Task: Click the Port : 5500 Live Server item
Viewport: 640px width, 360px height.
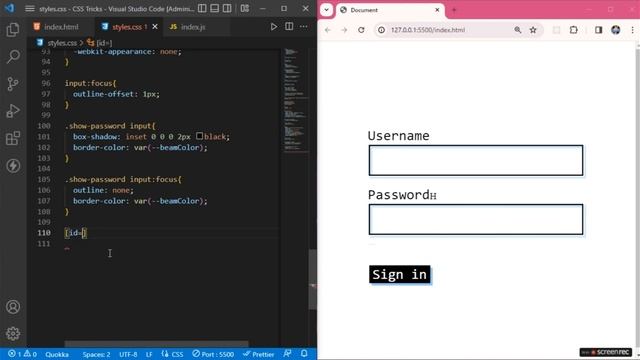Action: point(213,354)
